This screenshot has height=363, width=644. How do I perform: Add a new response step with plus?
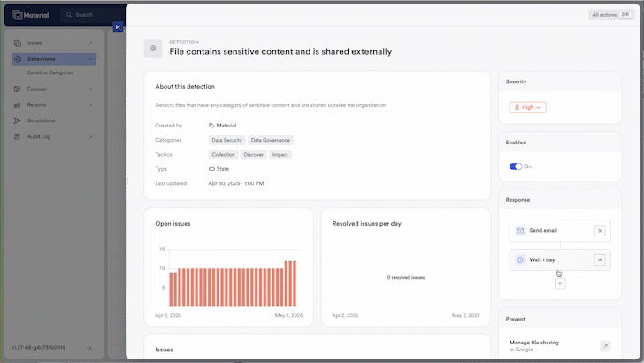click(560, 283)
